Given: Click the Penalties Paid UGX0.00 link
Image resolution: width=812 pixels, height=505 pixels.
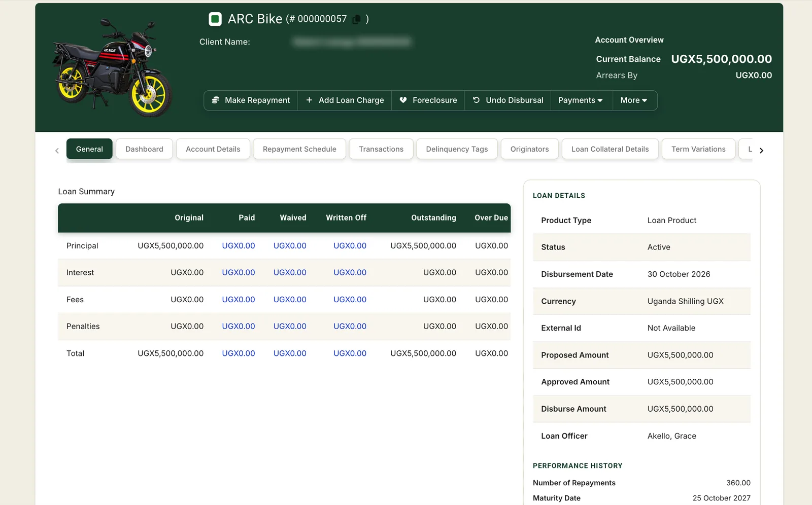Looking at the screenshot, I should coord(239,327).
